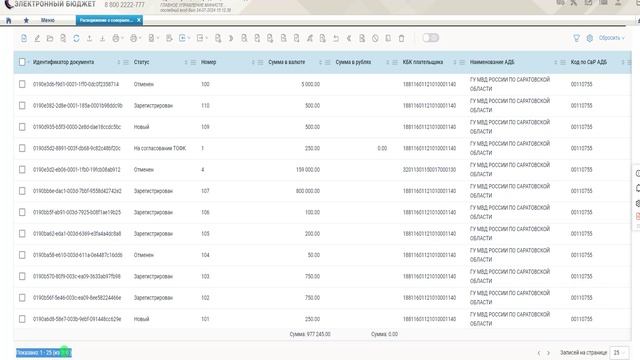Click the user profile icon in header
640x360 pixels.
pos(618,3)
